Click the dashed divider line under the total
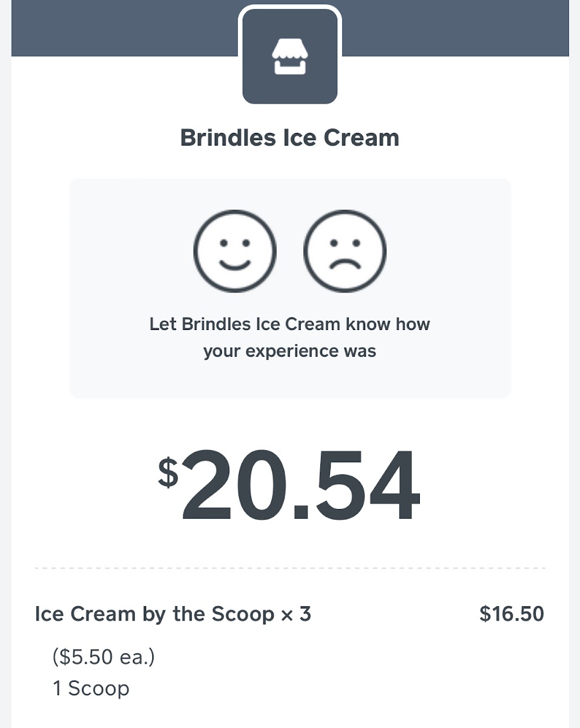The height and width of the screenshot is (728, 580). (x=289, y=568)
